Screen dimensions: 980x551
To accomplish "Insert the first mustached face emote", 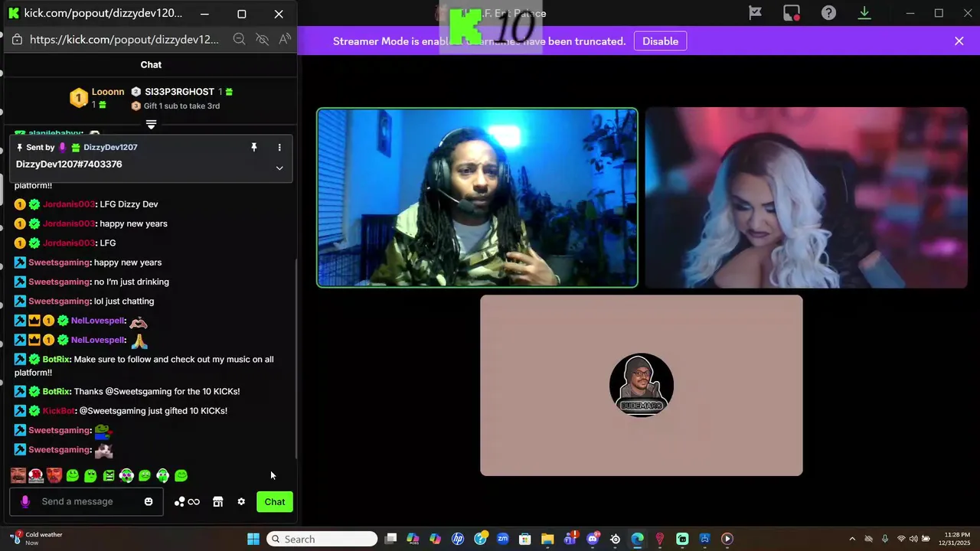I will click(18, 475).
